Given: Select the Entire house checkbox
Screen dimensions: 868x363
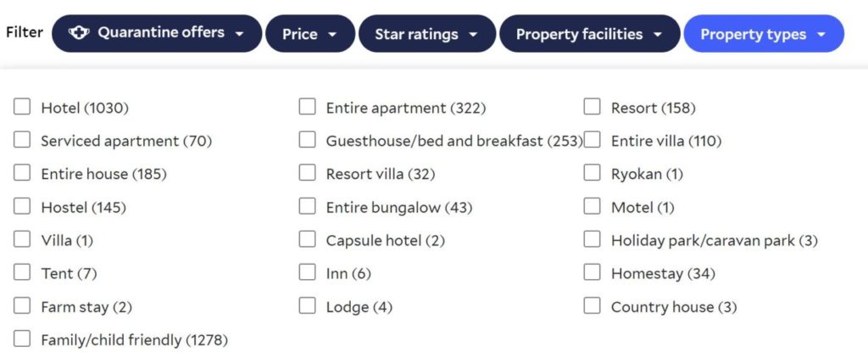Looking at the screenshot, I should click(x=22, y=173).
